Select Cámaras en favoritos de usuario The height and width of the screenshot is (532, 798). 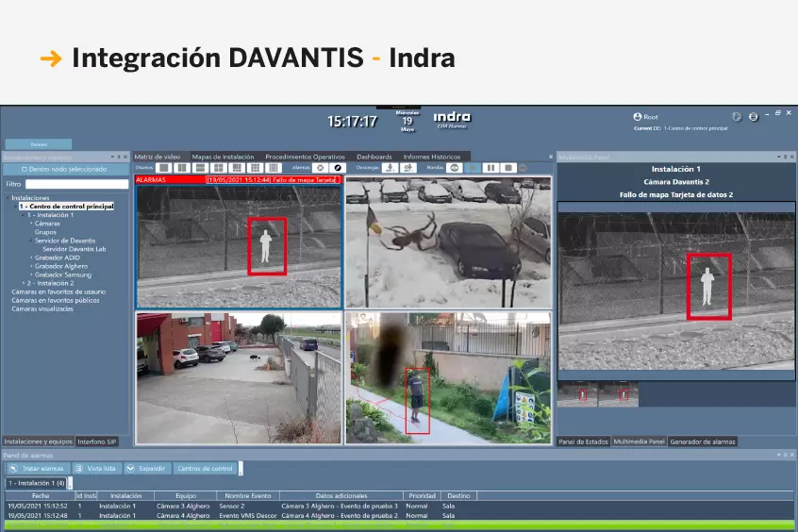[x=58, y=291]
